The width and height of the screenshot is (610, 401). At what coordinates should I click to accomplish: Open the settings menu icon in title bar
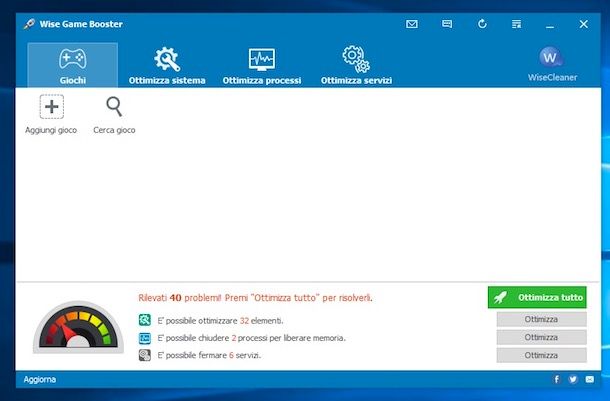(x=516, y=24)
